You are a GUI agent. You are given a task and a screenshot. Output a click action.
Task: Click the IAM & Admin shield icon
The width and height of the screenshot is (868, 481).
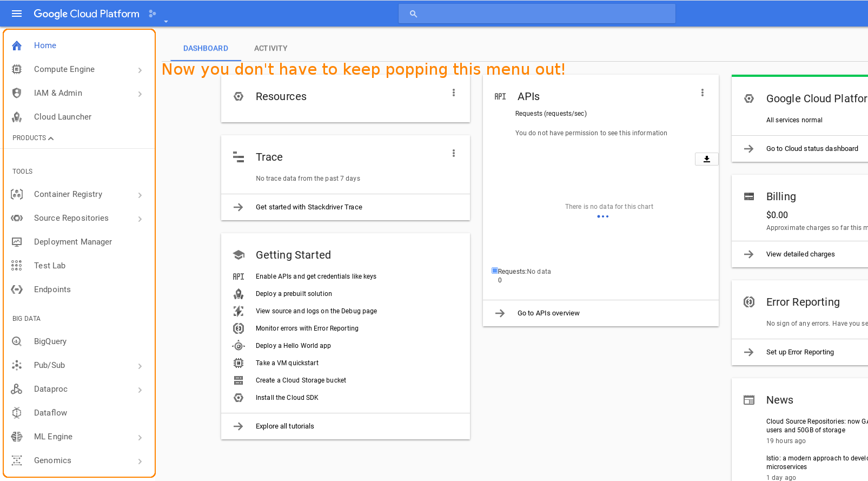click(17, 93)
